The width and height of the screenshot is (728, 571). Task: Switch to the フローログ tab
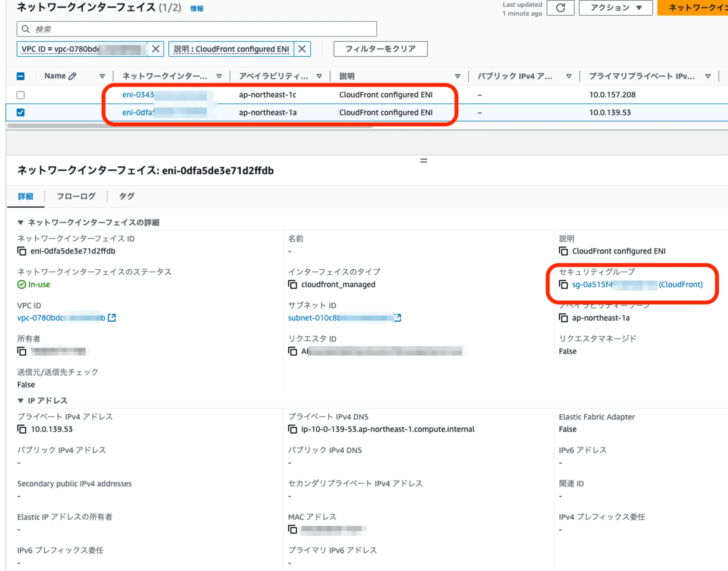click(76, 196)
